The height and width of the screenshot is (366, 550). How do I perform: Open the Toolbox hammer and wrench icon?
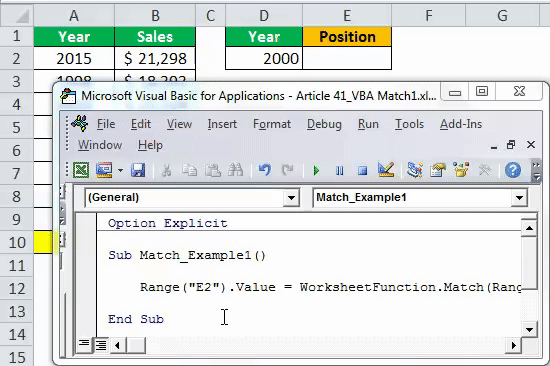tap(485, 171)
